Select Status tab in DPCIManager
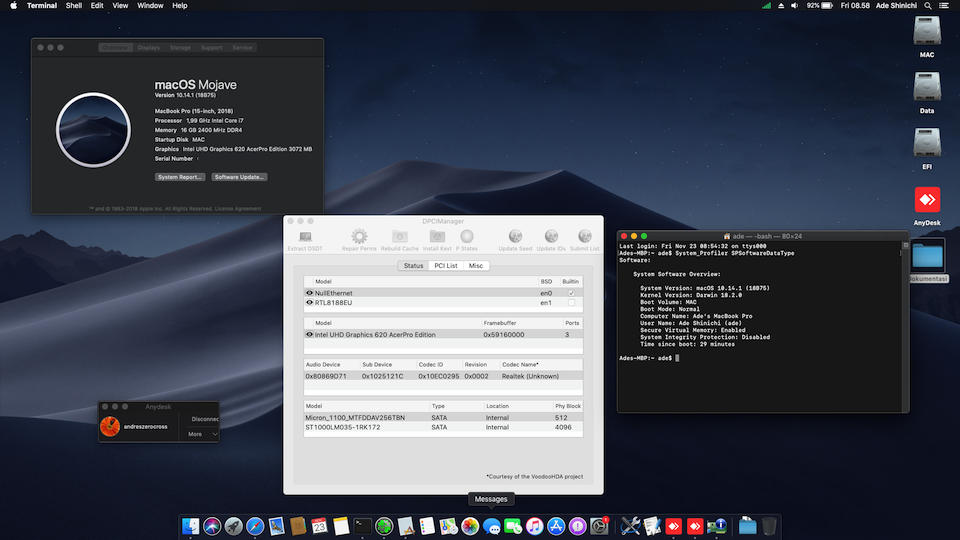Viewport: 960px width, 540px height. [x=413, y=266]
